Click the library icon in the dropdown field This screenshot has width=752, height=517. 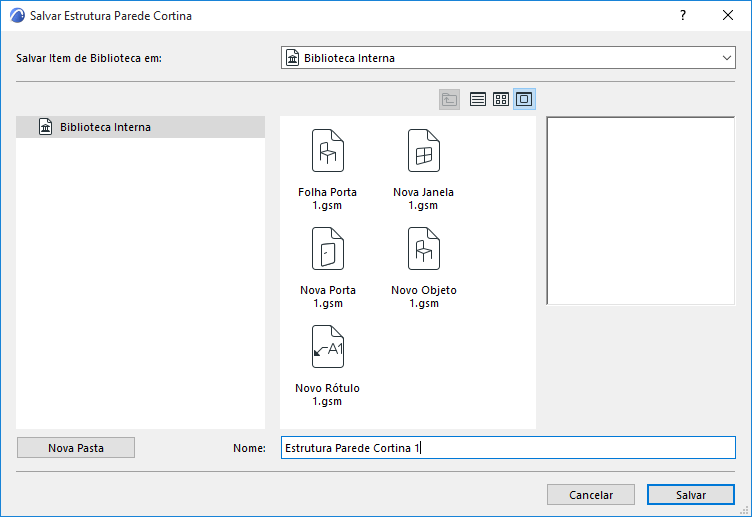[x=293, y=58]
